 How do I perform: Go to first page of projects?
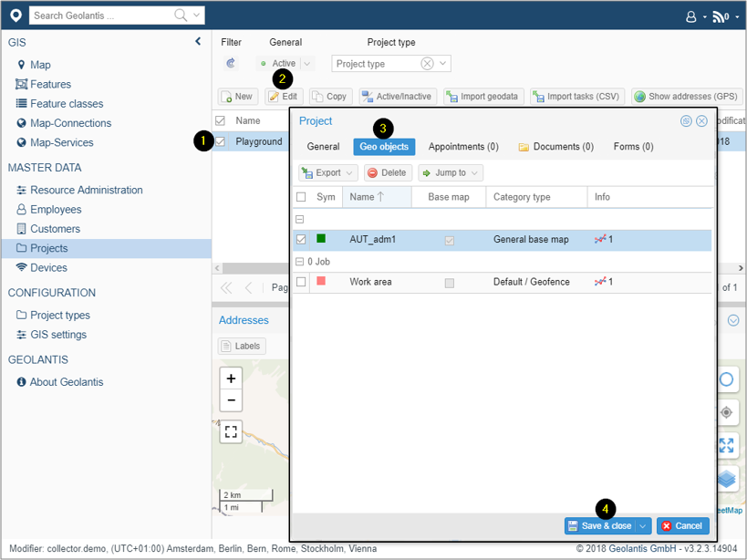click(226, 287)
